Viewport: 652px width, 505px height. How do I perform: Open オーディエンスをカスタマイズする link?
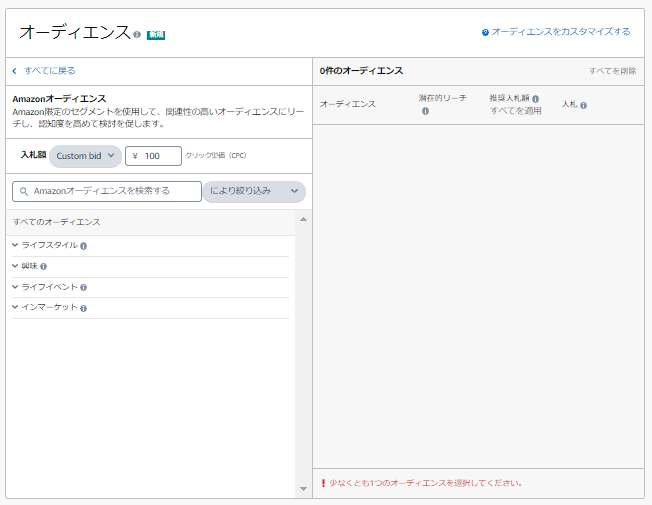(561, 32)
